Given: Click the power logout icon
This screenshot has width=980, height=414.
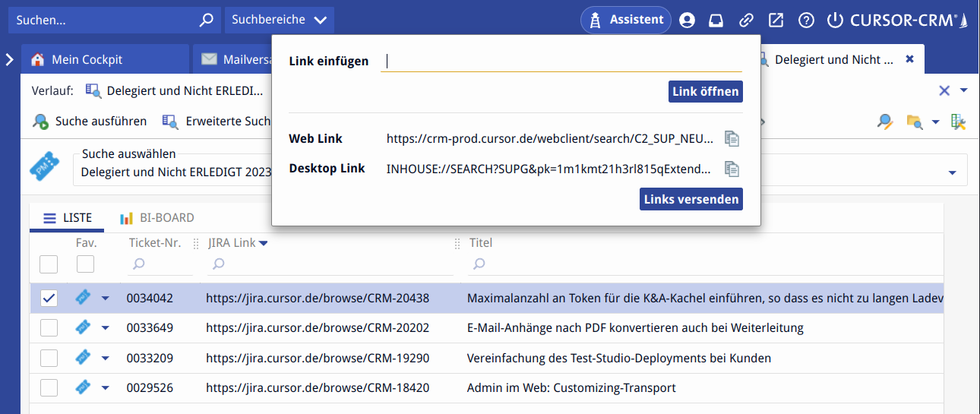Looking at the screenshot, I should click(835, 21).
